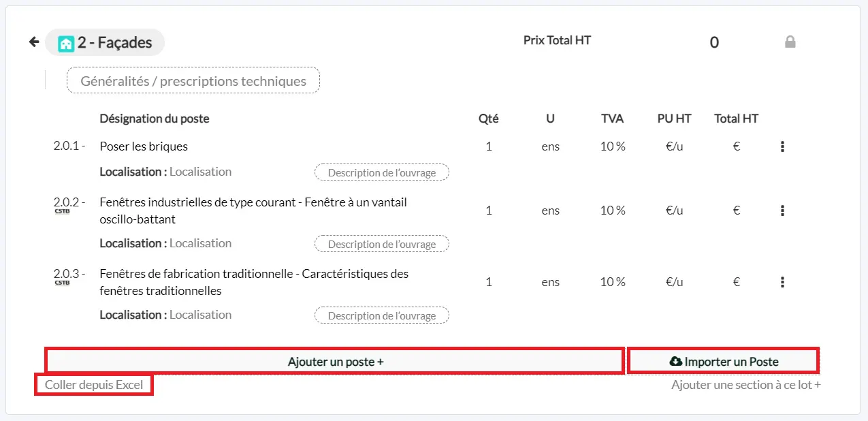868x421 pixels.
Task: Edit Généralités / prescriptions techniques field
Action: pos(193,81)
